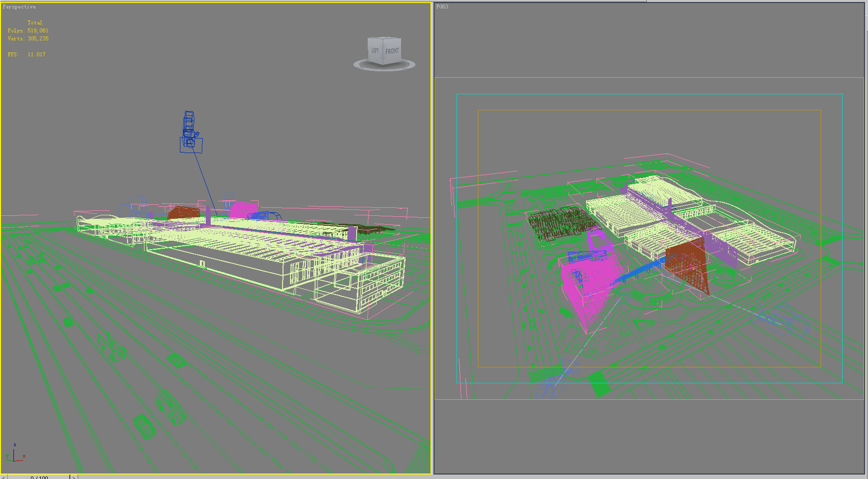This screenshot has width=868, height=479.
Task: Click the Total statistics heading
Action: tap(35, 23)
